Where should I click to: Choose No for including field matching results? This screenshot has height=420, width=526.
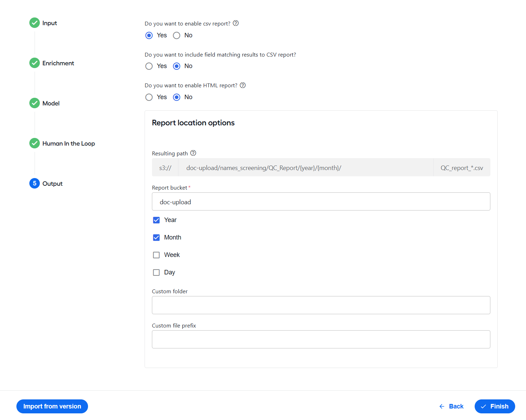[x=177, y=66]
